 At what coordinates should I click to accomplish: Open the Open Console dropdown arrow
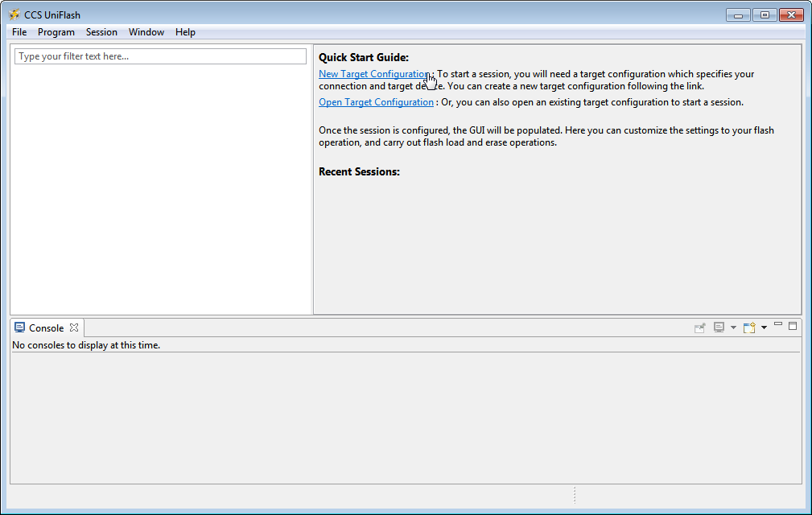pyautogui.click(x=763, y=327)
